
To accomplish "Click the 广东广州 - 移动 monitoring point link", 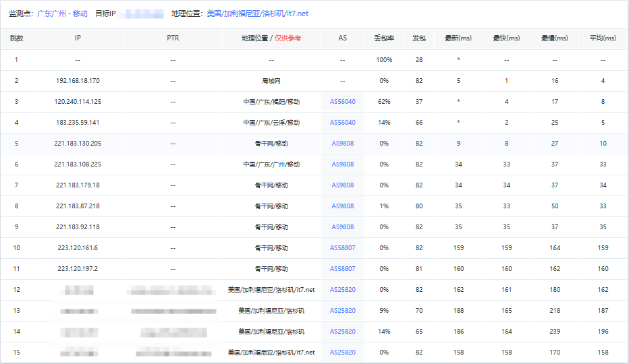I will [x=62, y=13].
